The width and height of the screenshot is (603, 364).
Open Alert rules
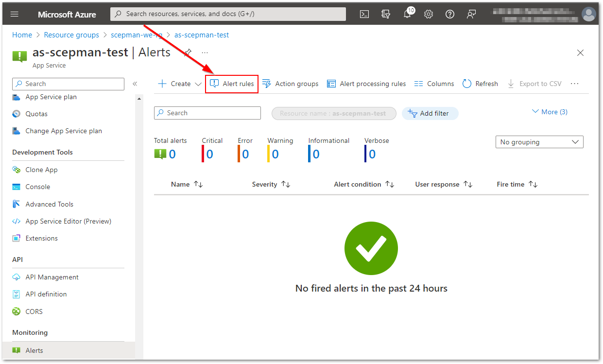click(x=232, y=84)
